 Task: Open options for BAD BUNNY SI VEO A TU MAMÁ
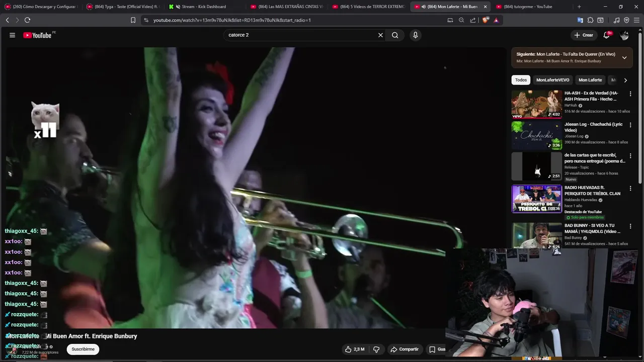pyautogui.click(x=630, y=226)
